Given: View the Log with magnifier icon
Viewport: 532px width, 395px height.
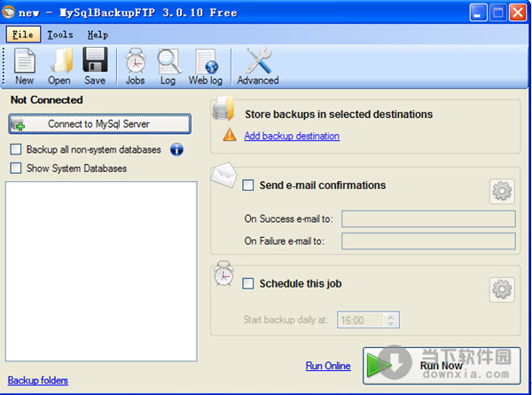Looking at the screenshot, I should pyautogui.click(x=168, y=66).
